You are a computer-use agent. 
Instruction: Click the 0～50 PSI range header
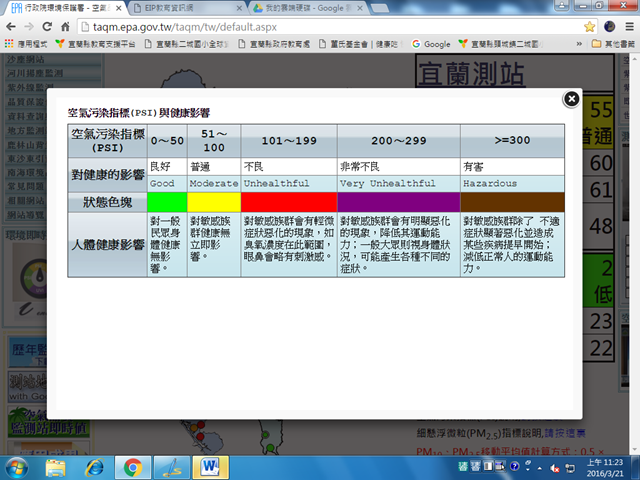pyautogui.click(x=167, y=141)
